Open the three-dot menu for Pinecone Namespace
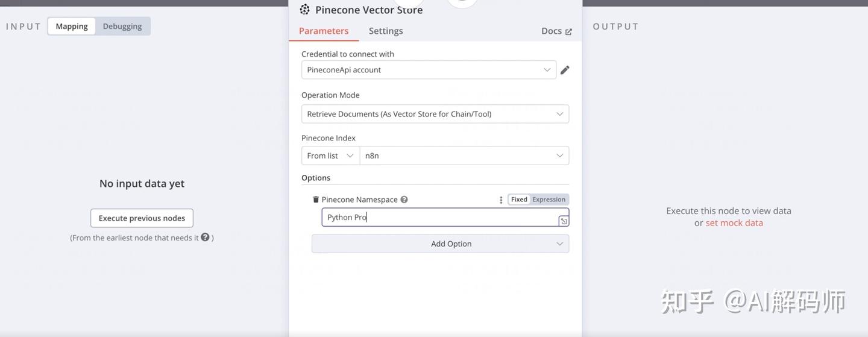 (x=501, y=200)
